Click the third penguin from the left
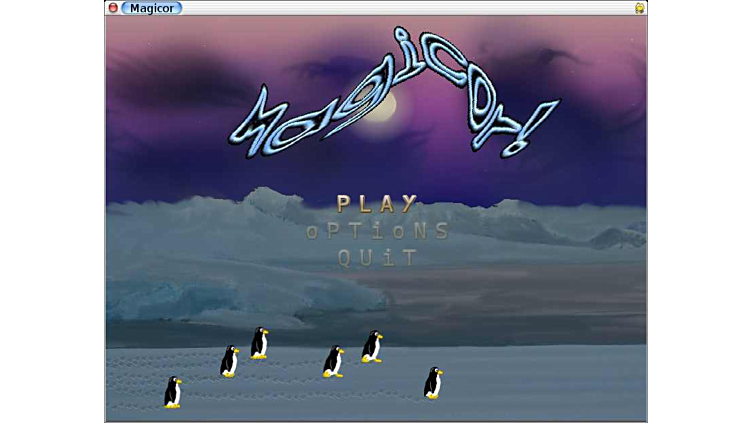Viewport: 752px width, 423px height. click(259, 343)
